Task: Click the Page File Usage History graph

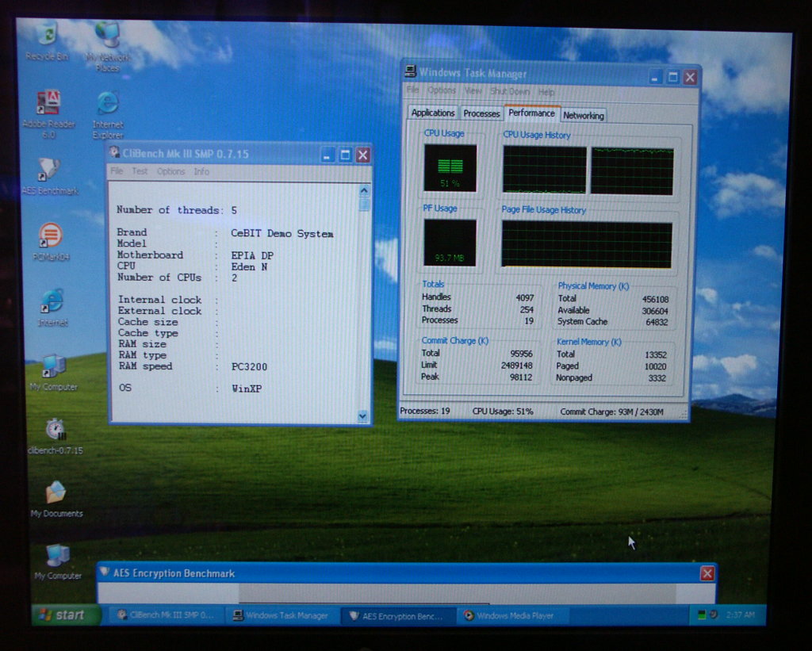Action: pyautogui.click(x=586, y=244)
